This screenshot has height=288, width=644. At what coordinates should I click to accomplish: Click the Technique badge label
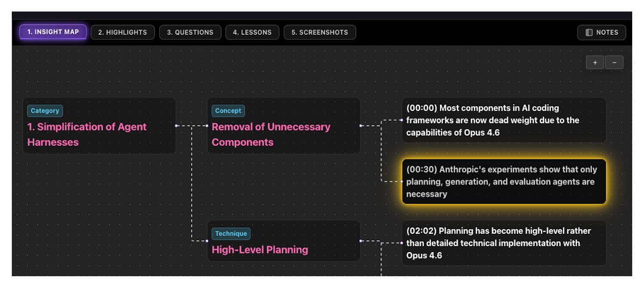231,234
